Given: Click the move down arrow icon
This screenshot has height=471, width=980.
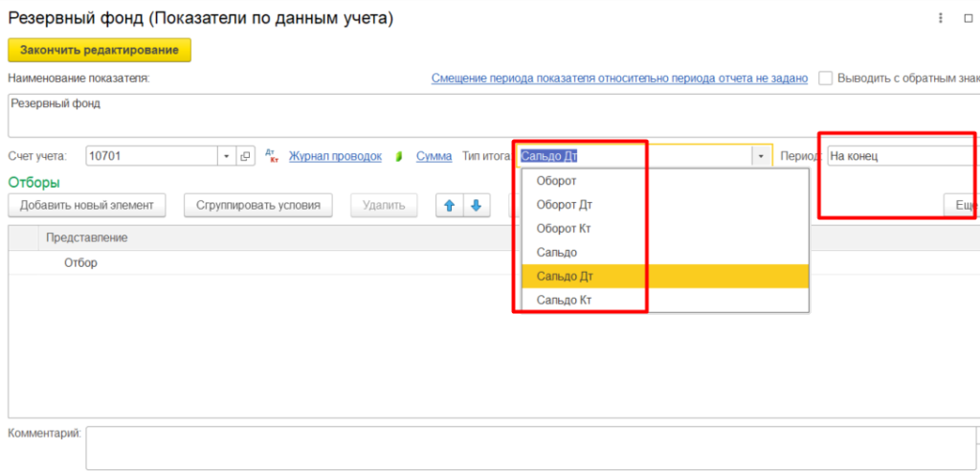Looking at the screenshot, I should click(476, 205).
